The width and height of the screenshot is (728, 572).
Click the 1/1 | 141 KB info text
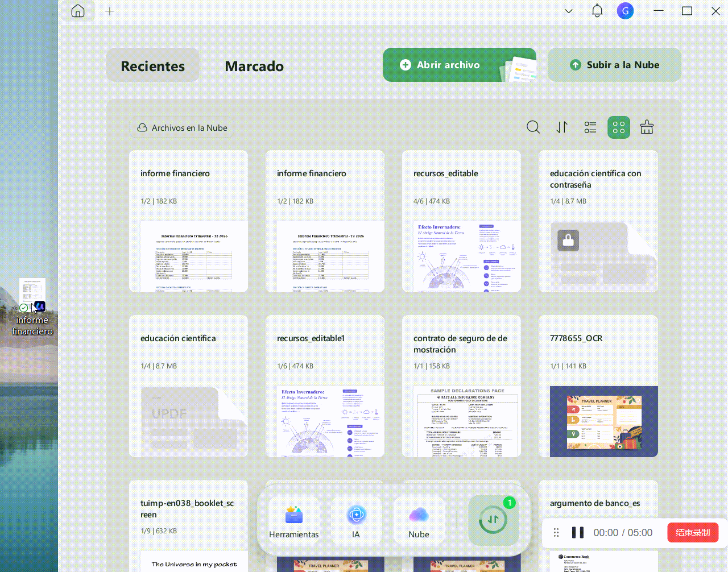pos(568,366)
